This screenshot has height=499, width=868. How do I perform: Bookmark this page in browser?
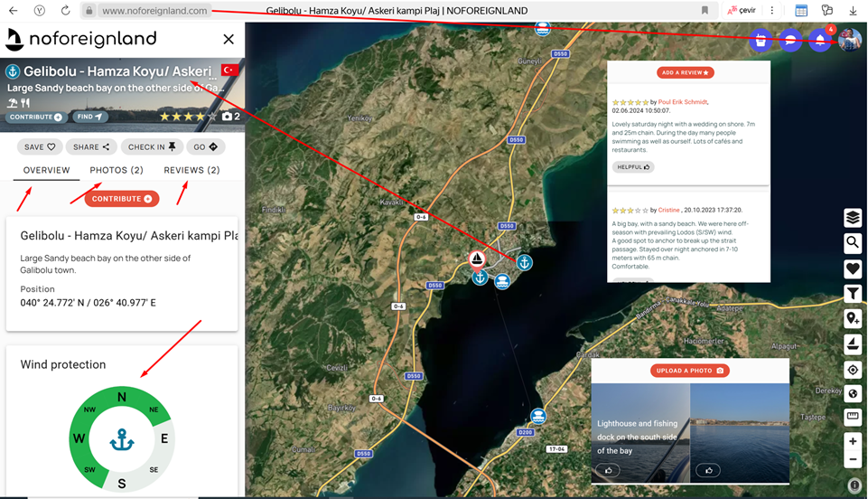click(705, 10)
